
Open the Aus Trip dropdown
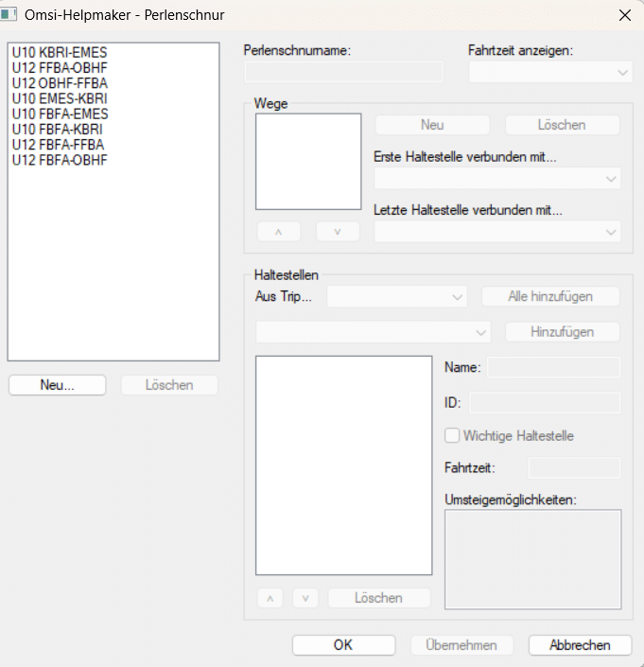(397, 297)
